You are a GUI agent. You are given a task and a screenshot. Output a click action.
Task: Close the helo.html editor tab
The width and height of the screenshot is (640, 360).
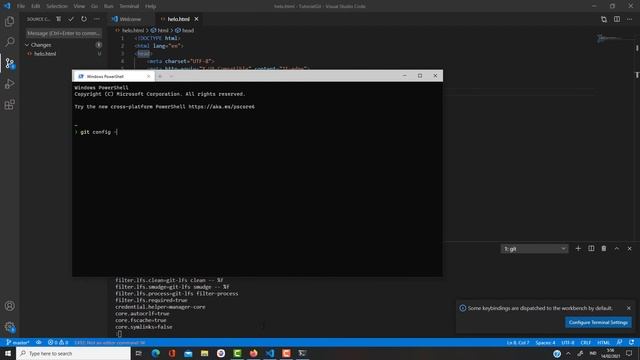196,19
